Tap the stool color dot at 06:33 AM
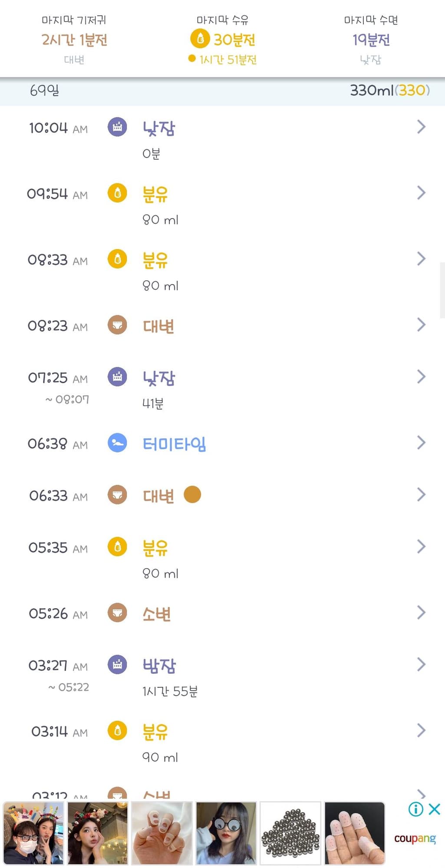Image resolution: width=445 pixels, height=868 pixels. coord(192,494)
